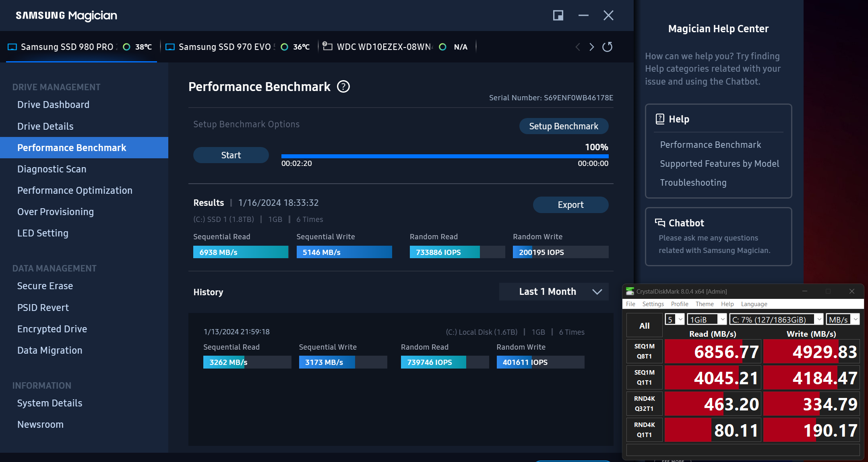Viewport: 868px width, 462px height.
Task: Run SEQ1M Q8T1 test in CrystalDiskMark
Action: [x=645, y=351]
